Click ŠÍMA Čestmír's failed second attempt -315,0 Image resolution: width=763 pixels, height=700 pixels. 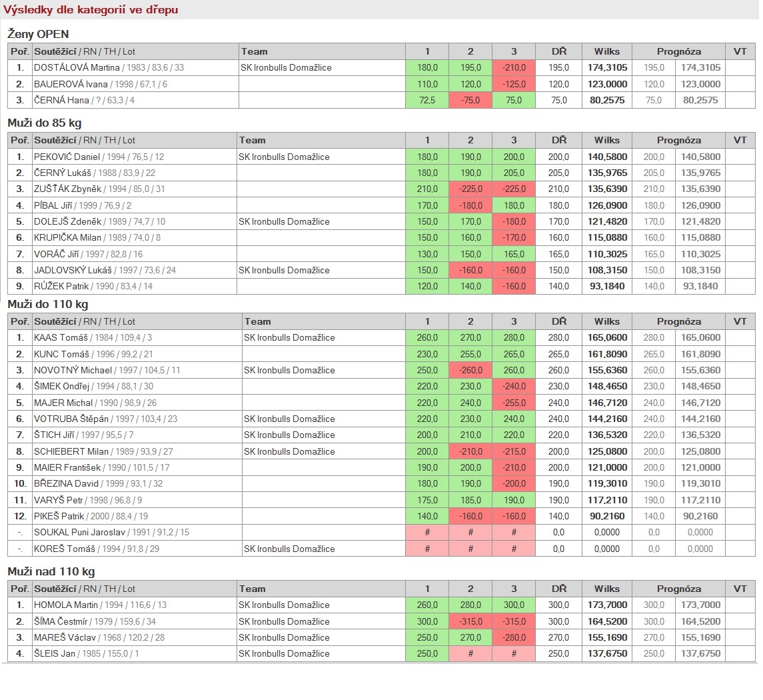(470, 621)
